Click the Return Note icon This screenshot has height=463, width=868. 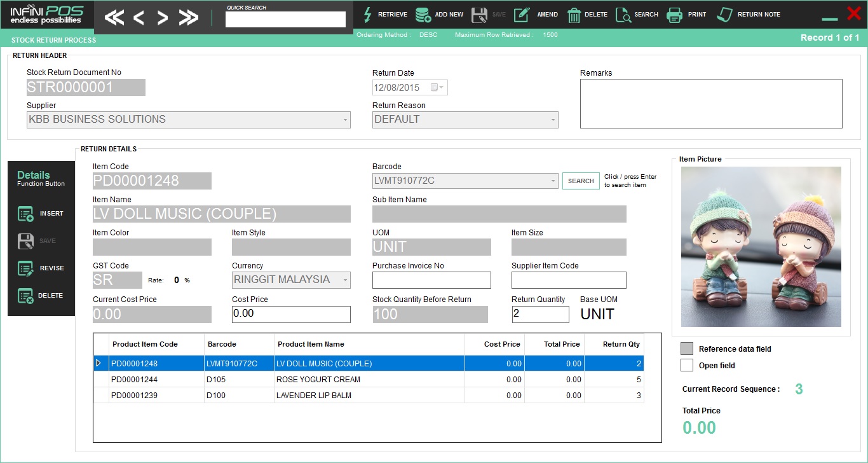point(724,15)
